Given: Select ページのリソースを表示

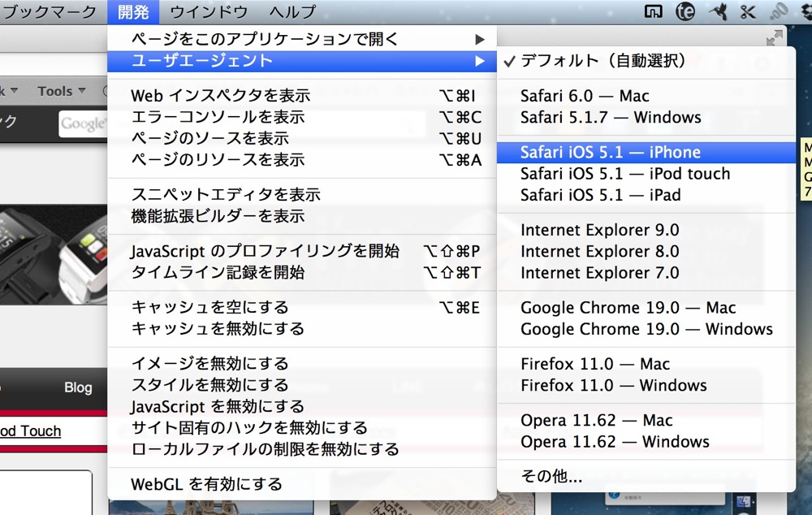Looking at the screenshot, I should (302, 159).
